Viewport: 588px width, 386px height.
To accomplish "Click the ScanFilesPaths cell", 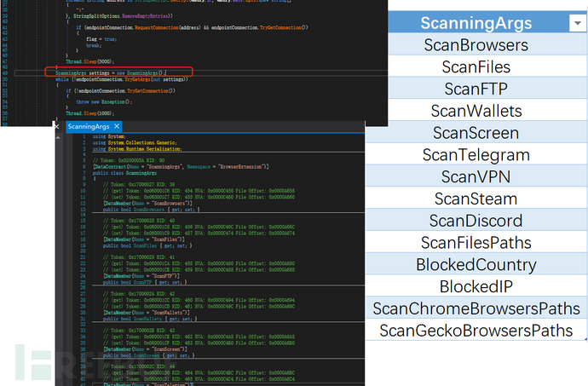I will pos(476,243).
